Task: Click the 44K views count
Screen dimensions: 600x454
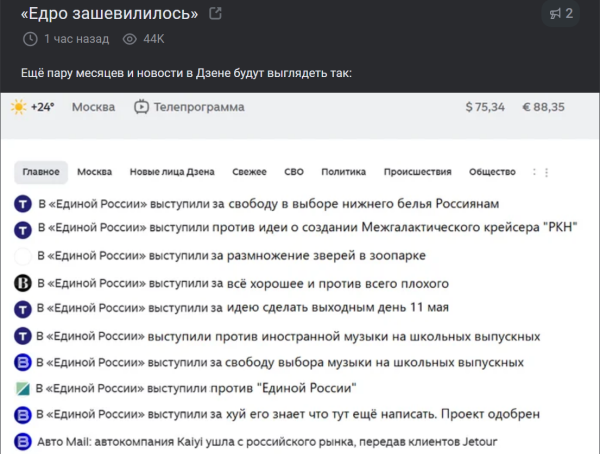Action: coord(154,39)
